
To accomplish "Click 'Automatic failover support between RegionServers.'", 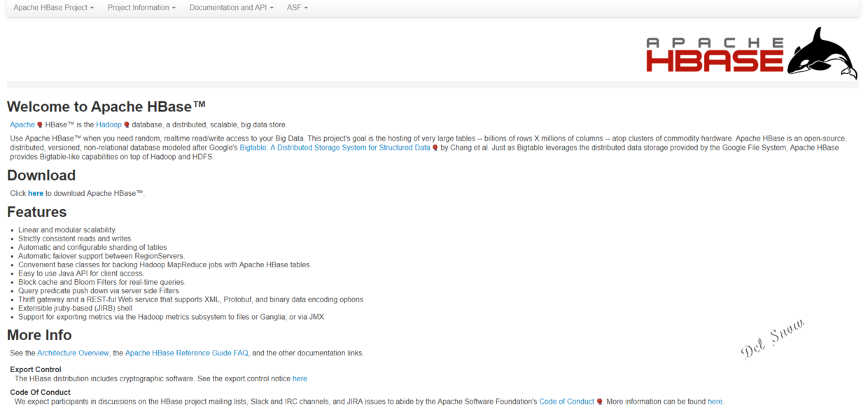I will [101, 256].
